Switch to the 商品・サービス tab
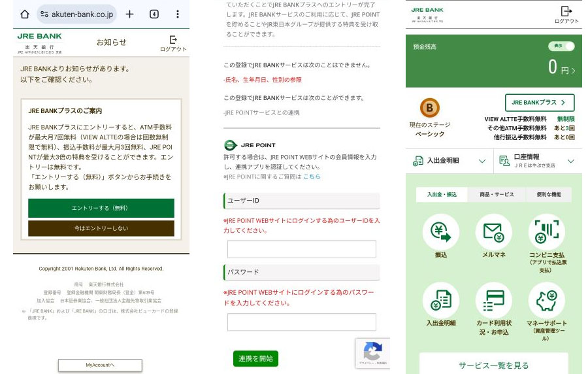588x374 pixels. [497, 194]
